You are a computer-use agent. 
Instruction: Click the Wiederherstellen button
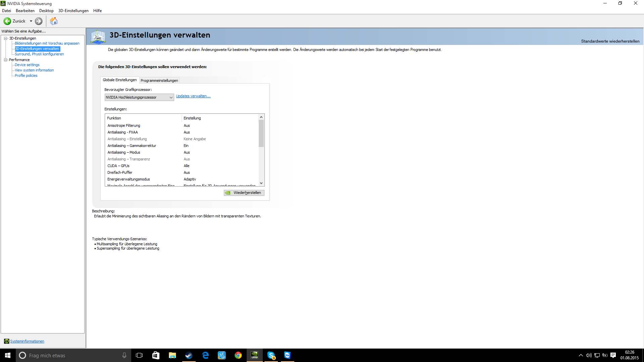[x=244, y=193]
